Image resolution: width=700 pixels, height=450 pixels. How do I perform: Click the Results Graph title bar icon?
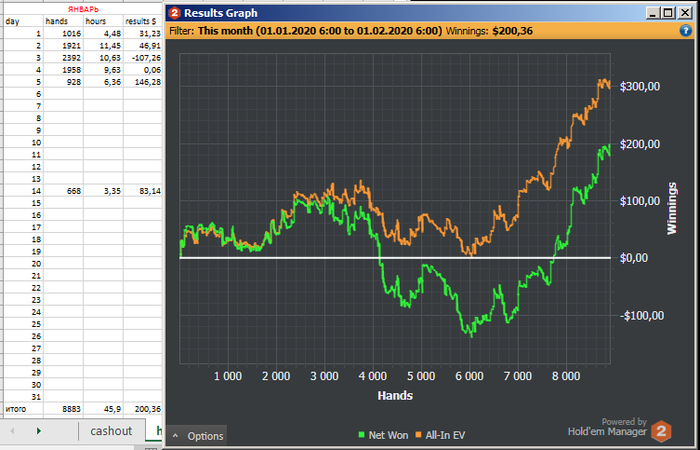click(175, 13)
